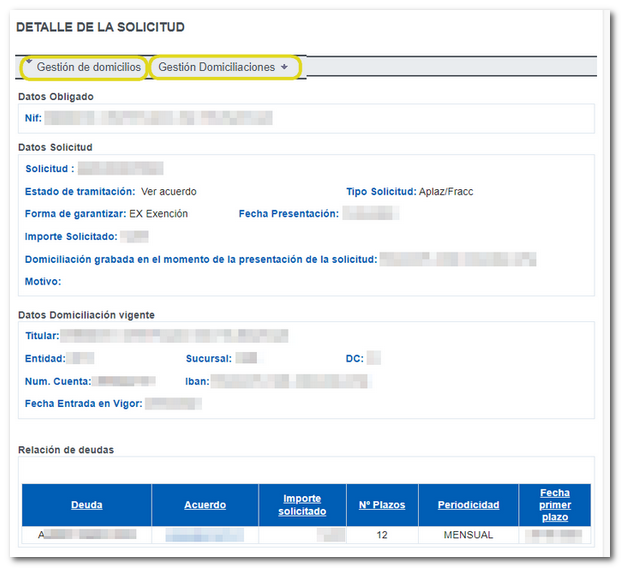Open the Gestión de domicilios menu
The height and width of the screenshot is (568, 621).
88,67
